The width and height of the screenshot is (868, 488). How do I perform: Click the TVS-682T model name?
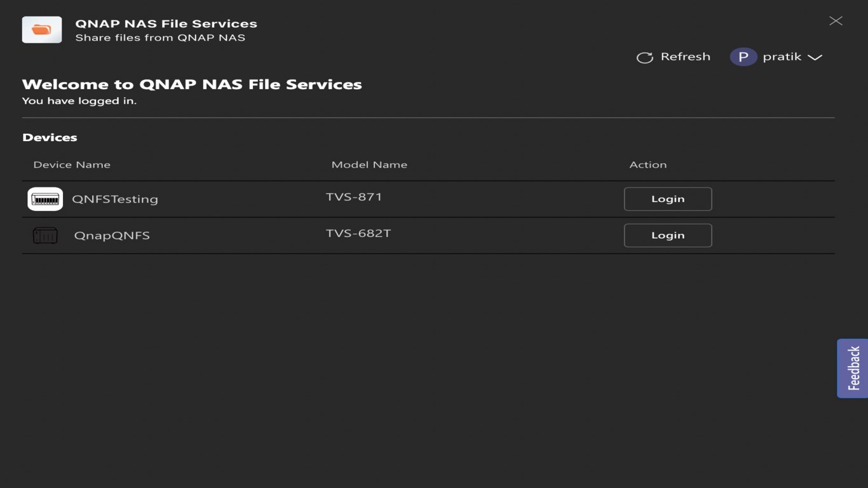click(x=358, y=233)
